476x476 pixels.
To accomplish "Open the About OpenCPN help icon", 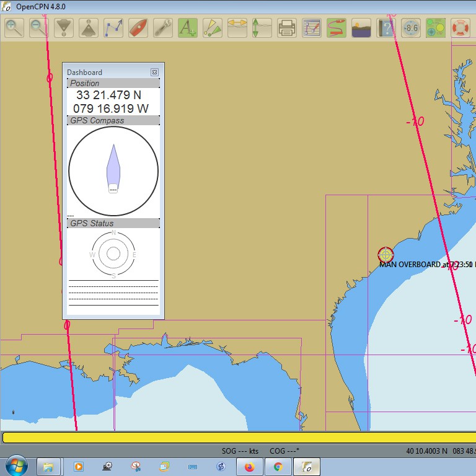I will point(386,28).
